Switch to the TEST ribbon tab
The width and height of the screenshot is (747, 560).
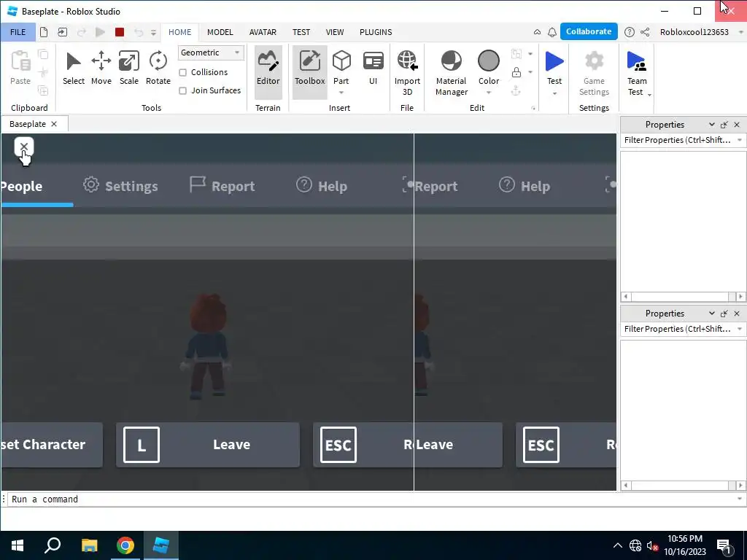point(301,32)
